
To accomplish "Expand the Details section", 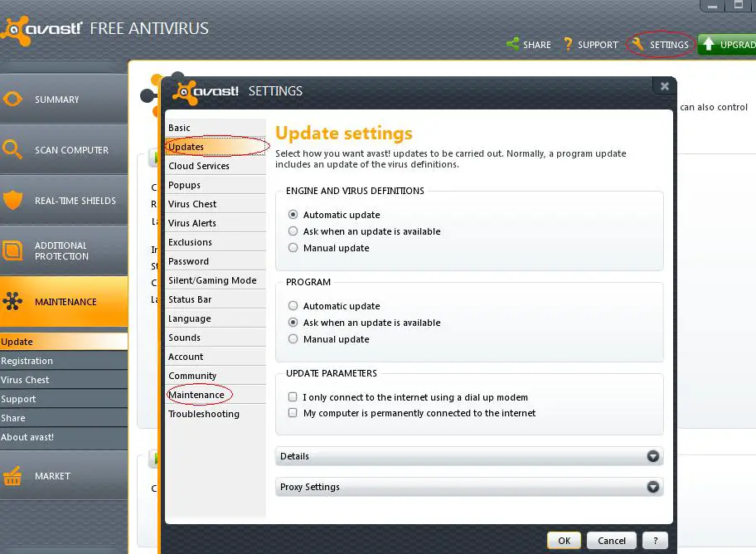I will 469,456.
